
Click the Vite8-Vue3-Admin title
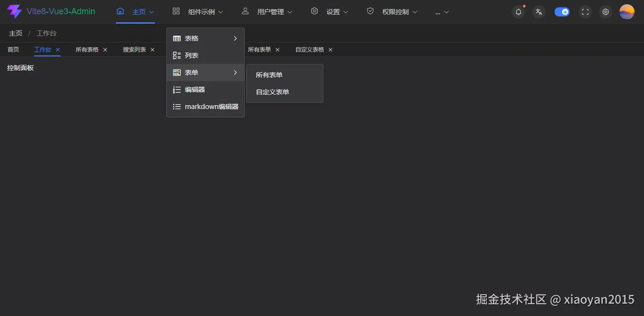pos(61,11)
